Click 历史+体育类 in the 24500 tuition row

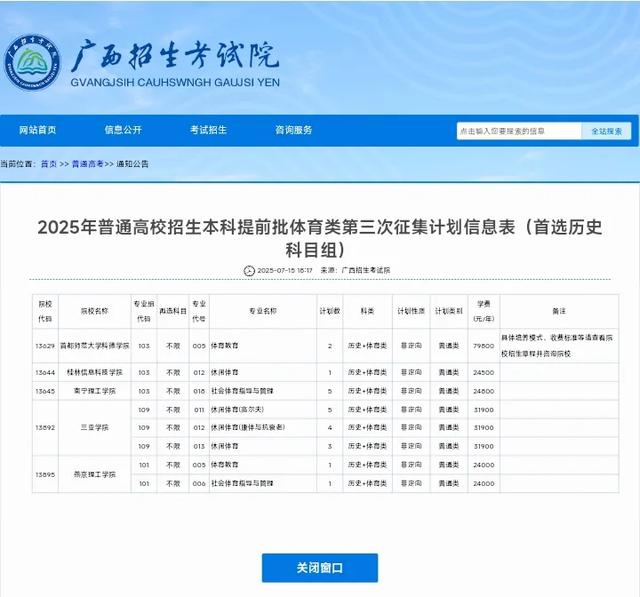[367, 373]
